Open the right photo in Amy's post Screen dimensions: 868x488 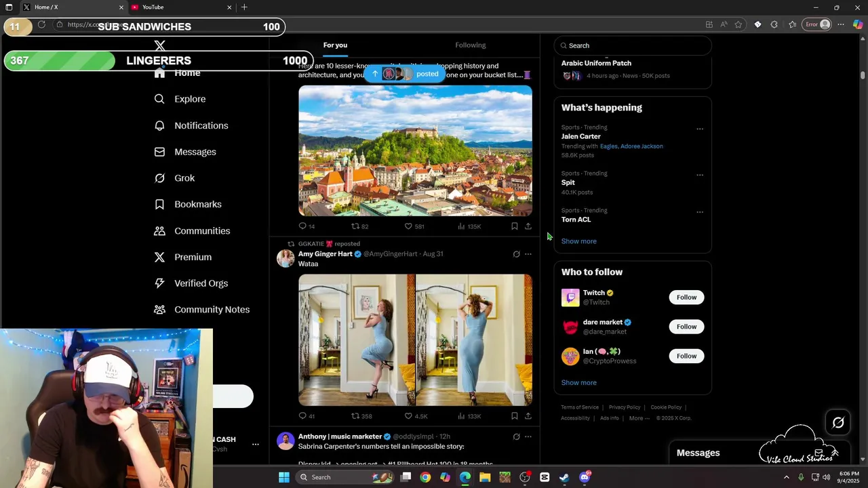[475, 340]
